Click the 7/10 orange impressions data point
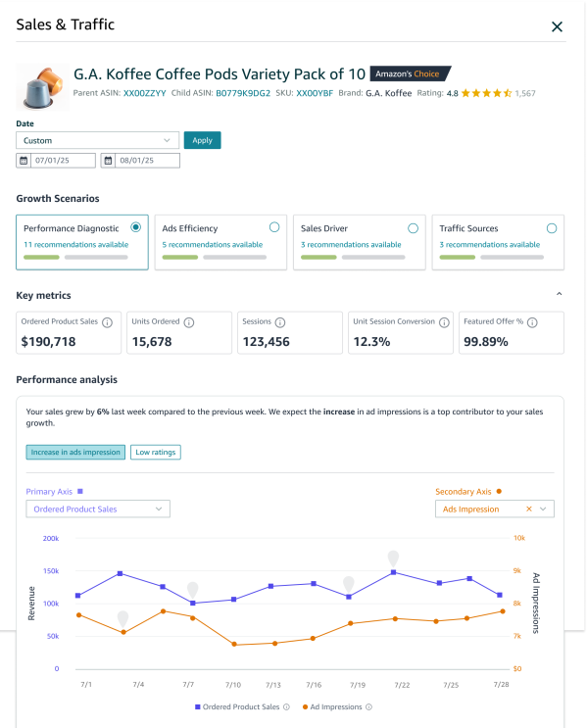This screenshot has height=728, width=587. (x=234, y=645)
